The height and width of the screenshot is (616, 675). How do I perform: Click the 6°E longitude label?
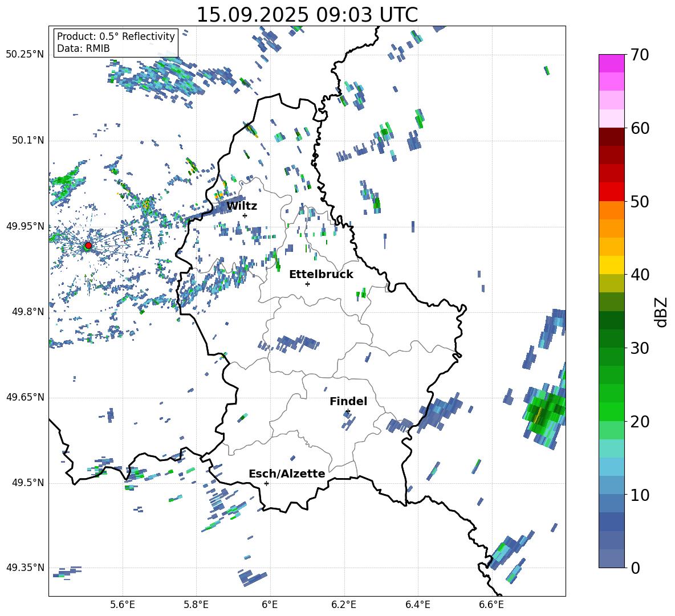click(x=270, y=605)
